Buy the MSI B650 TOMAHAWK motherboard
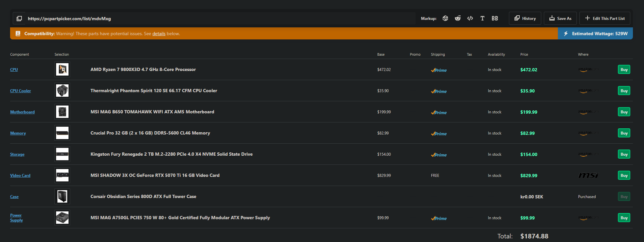Viewport: 644px width, 242px height. coord(624,112)
